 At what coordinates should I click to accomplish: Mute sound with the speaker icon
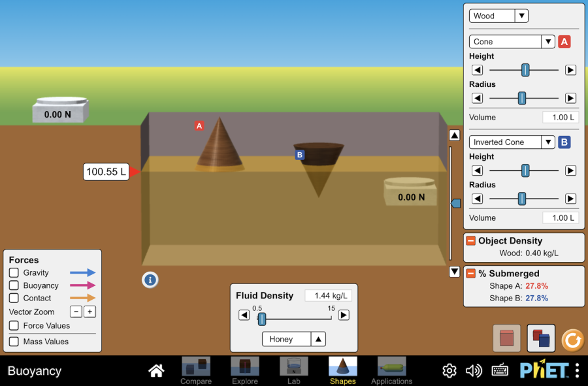click(474, 371)
